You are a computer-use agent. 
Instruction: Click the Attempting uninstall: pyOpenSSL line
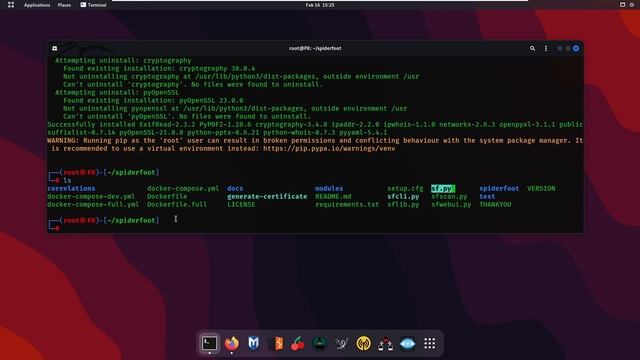pyautogui.click(x=117, y=92)
